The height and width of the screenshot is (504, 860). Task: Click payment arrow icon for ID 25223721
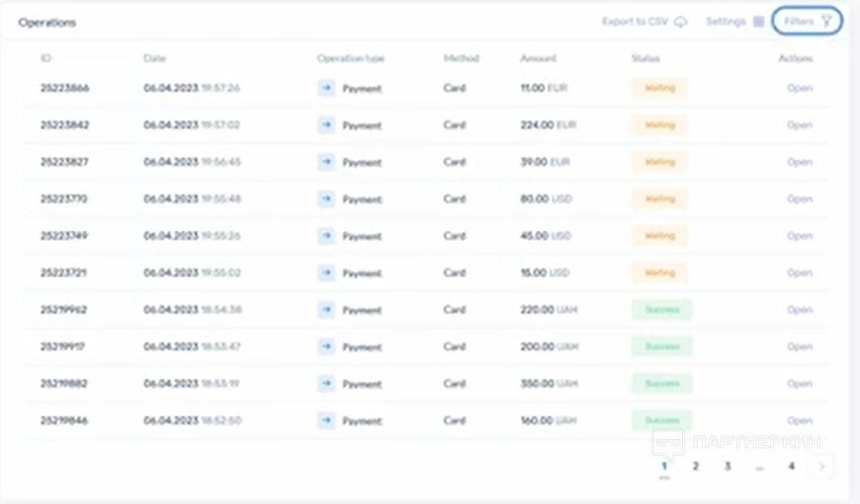click(327, 273)
